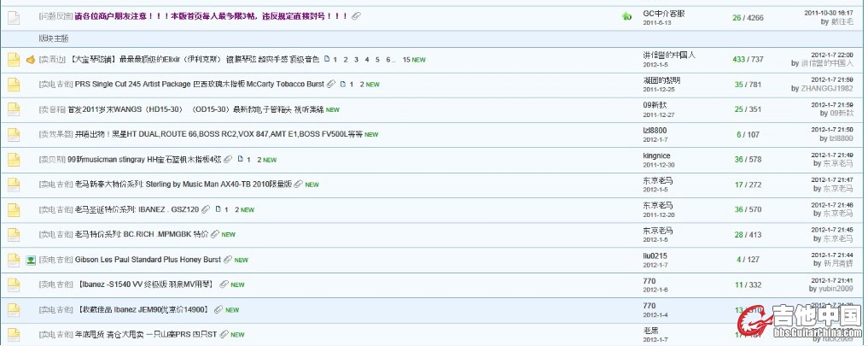
Task: Click the folder icon of the Ibanez S1540 VV thread
Action: click(14, 284)
